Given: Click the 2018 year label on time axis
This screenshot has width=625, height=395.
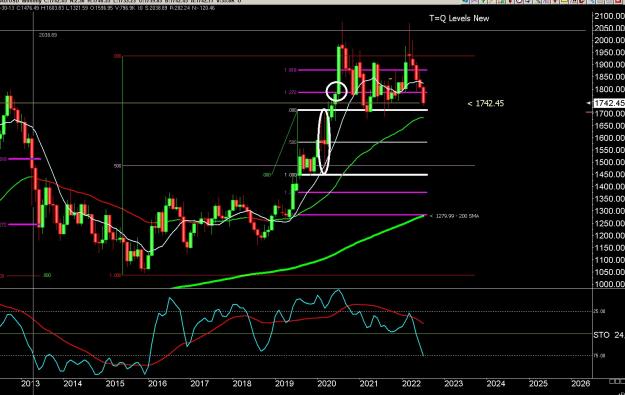Looking at the screenshot, I should (x=242, y=384).
